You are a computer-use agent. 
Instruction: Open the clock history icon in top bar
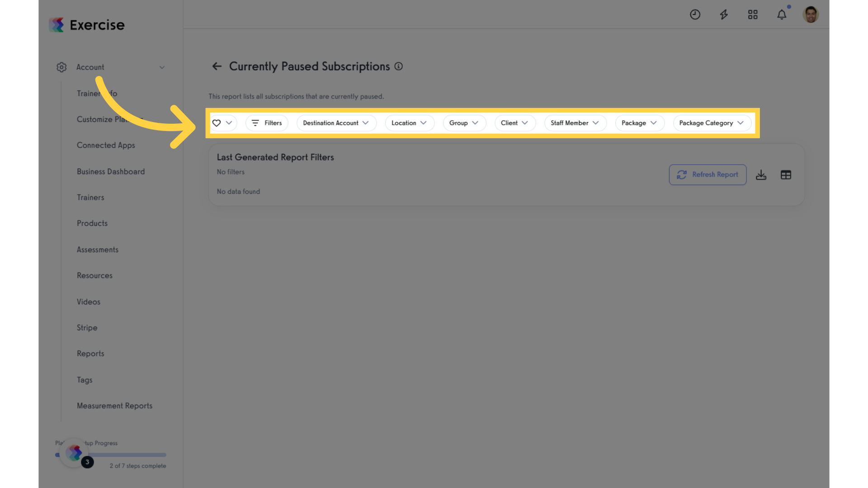point(695,14)
